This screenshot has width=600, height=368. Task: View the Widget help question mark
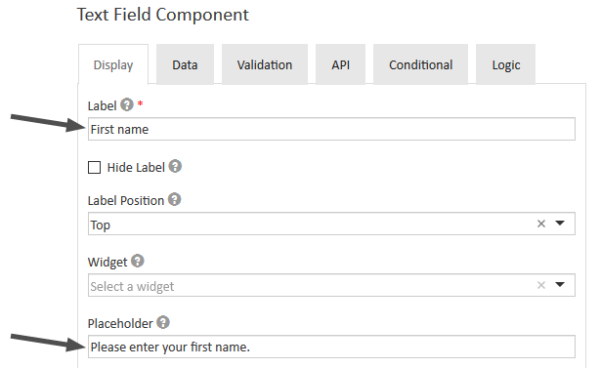137,261
